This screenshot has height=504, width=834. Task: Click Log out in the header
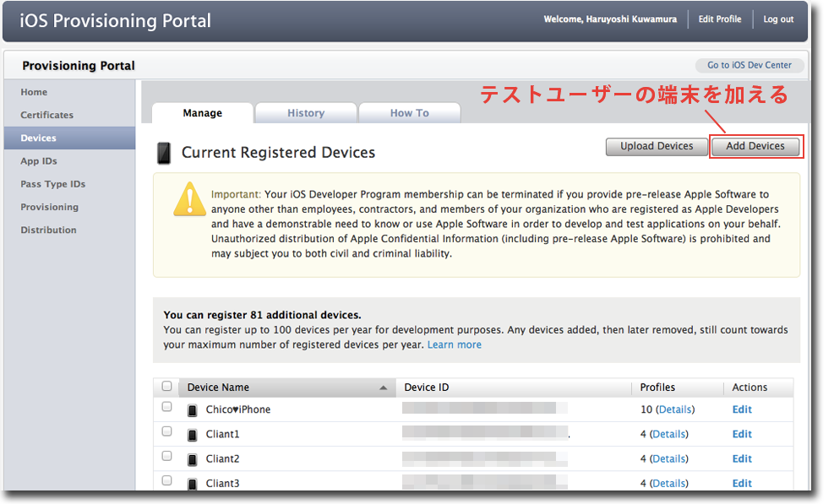778,19
